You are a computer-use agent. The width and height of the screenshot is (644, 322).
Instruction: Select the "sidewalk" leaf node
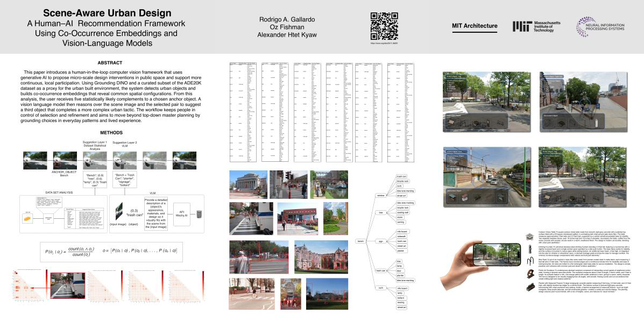(x=402, y=235)
